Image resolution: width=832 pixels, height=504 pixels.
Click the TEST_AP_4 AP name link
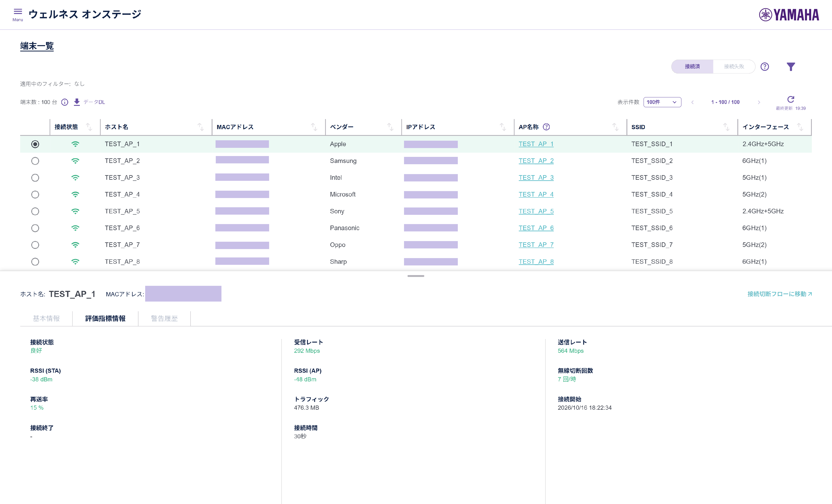(x=536, y=194)
